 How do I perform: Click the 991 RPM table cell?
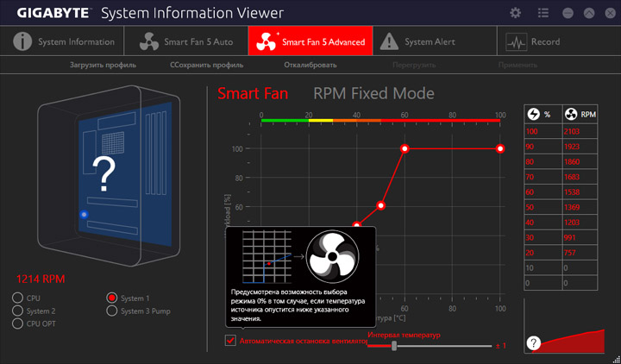(x=580, y=238)
